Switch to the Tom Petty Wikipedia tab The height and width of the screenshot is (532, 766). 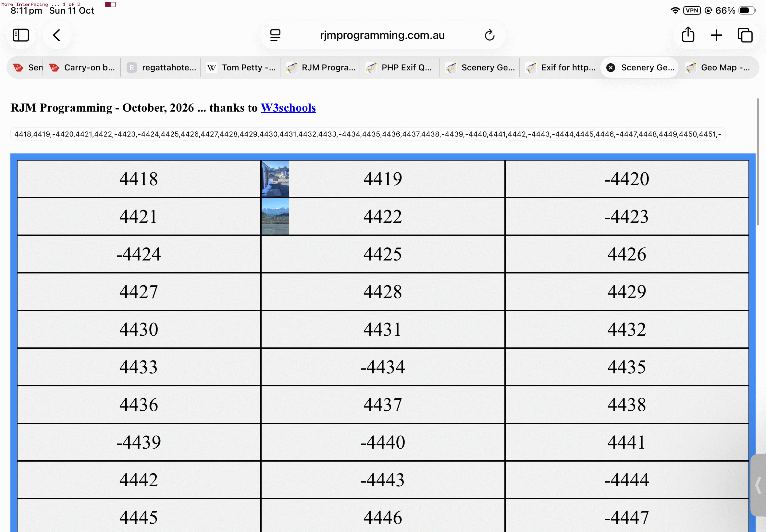coord(241,68)
